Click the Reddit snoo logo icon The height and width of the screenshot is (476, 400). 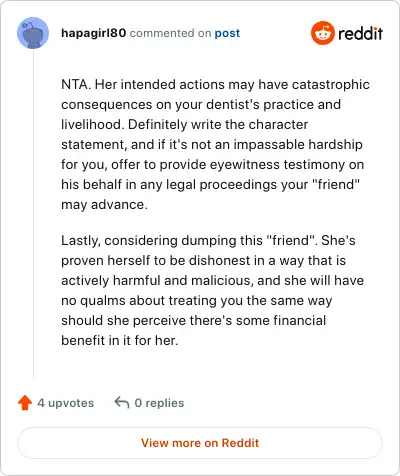pos(322,33)
